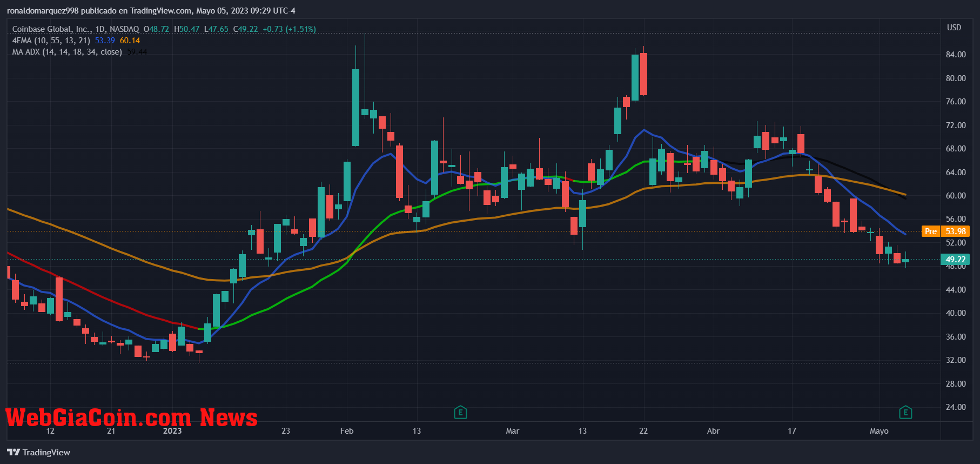Click the 2023 label on the time axis
The image size is (980, 464).
[x=172, y=431]
